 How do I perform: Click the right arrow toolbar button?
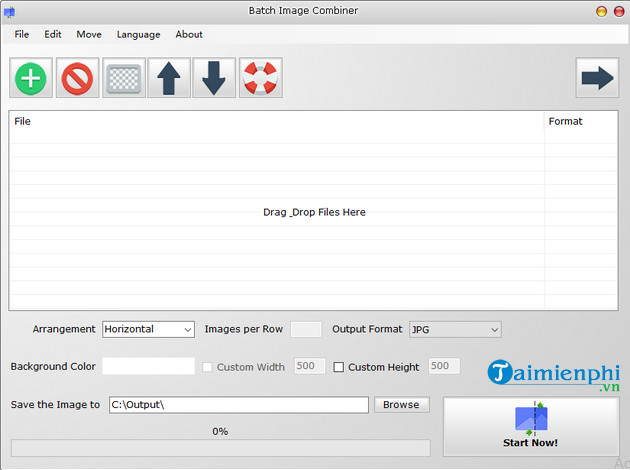point(597,78)
